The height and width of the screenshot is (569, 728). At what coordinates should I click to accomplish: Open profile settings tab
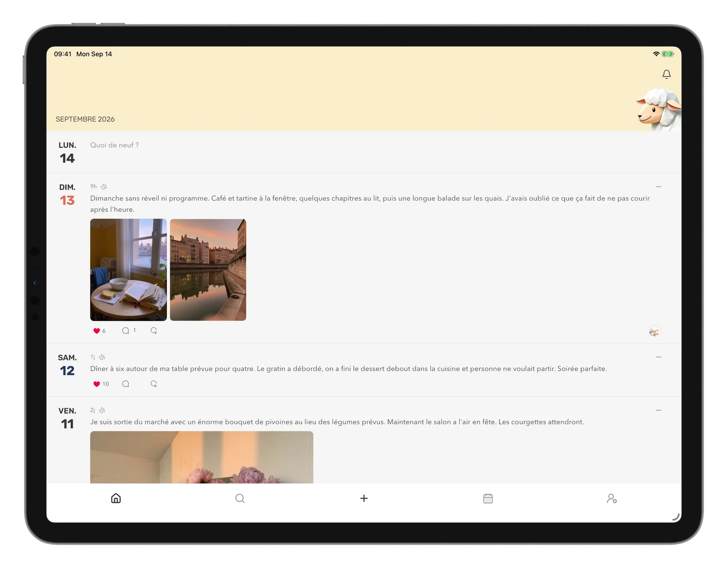pos(612,499)
